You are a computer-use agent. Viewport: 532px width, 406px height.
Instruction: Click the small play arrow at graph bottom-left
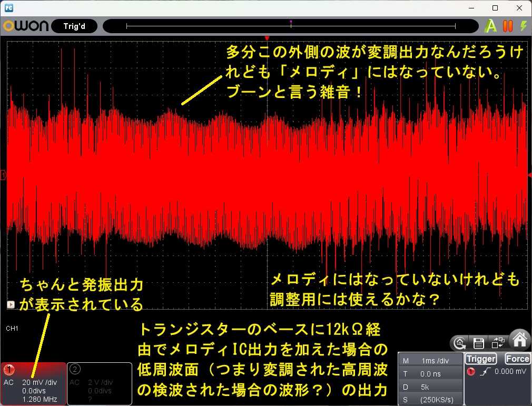(11, 304)
